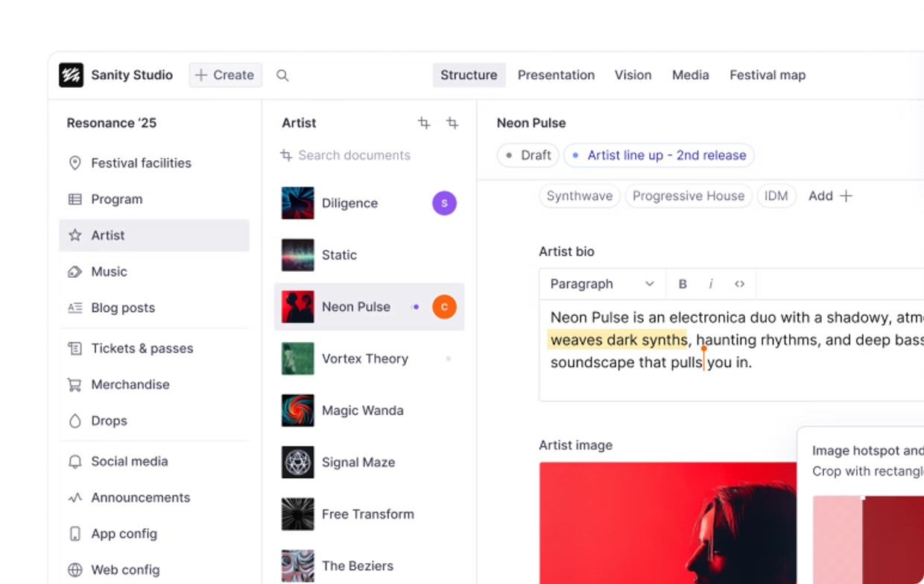The image size is (924, 584).
Task: Click the Draft status pill
Action: coord(528,155)
